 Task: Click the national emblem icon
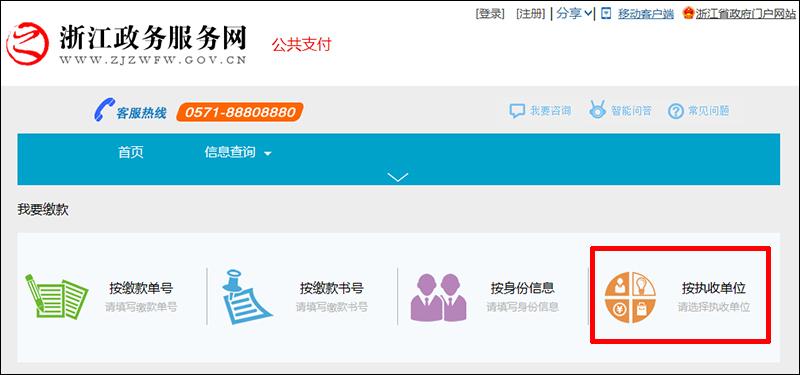click(x=688, y=14)
